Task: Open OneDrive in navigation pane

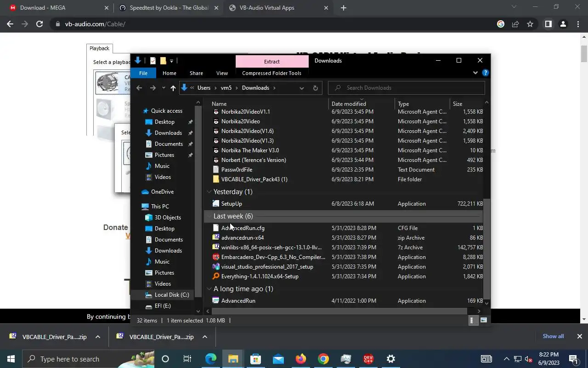Action: tap(162, 192)
